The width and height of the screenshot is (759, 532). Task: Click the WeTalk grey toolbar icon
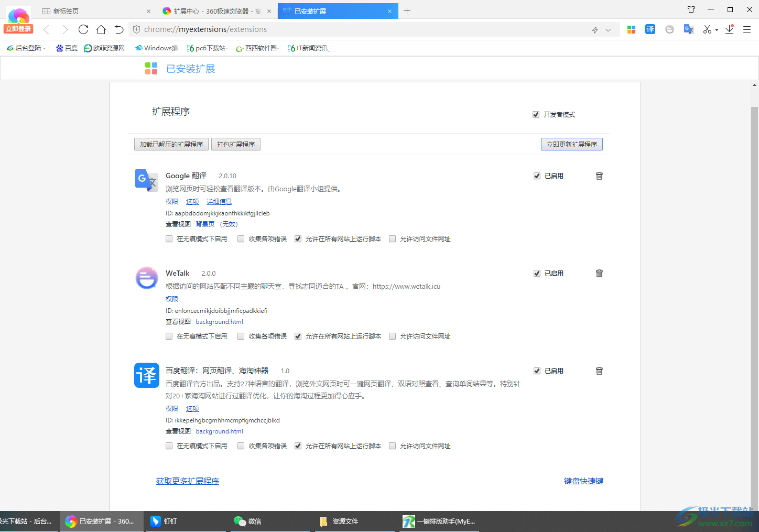click(x=669, y=29)
